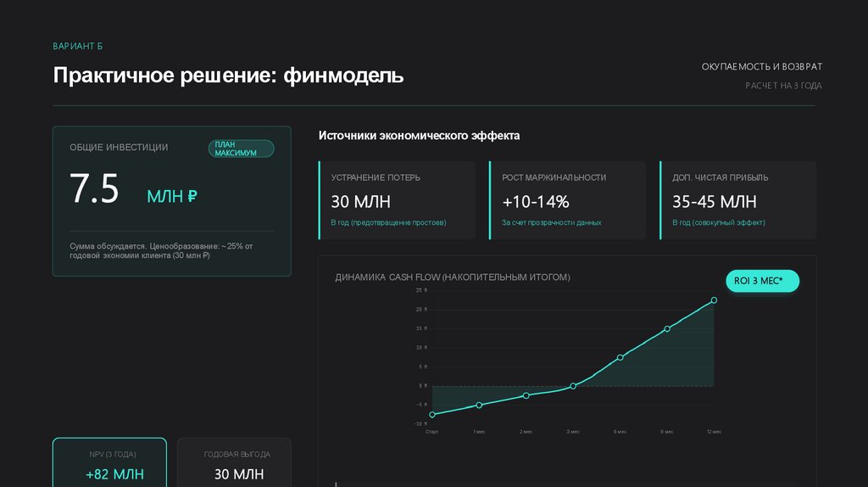Select the РОСТ МАРЖИНАЛЬНОСТИ +10-14% card

[x=567, y=200]
